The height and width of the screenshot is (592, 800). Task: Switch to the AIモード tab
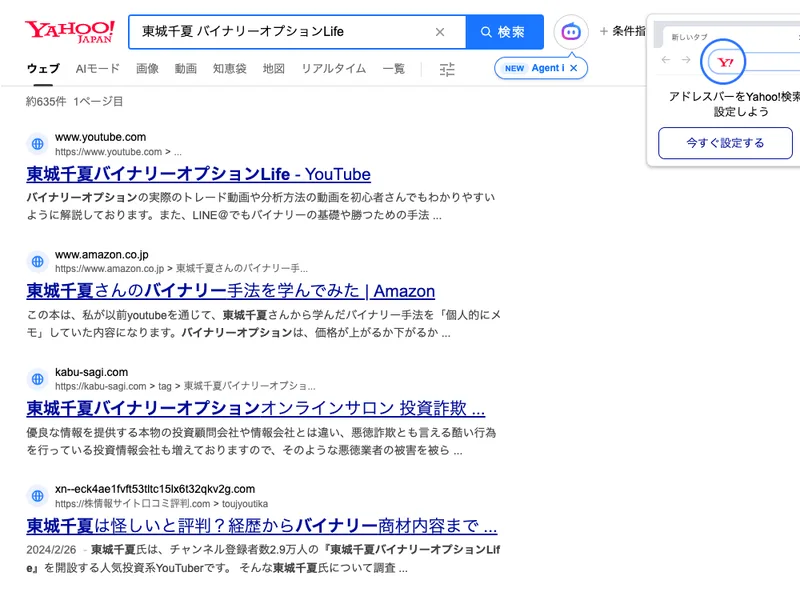(x=97, y=68)
